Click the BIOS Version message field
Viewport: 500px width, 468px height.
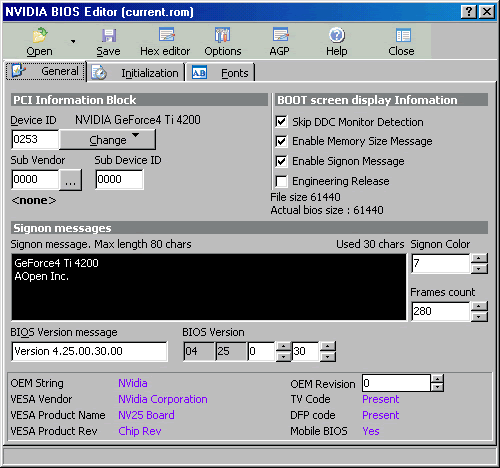[x=89, y=351]
